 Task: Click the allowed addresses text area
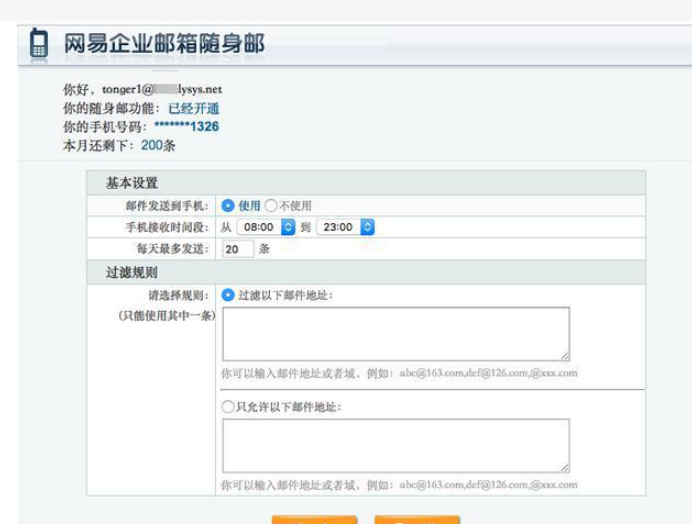(396, 446)
